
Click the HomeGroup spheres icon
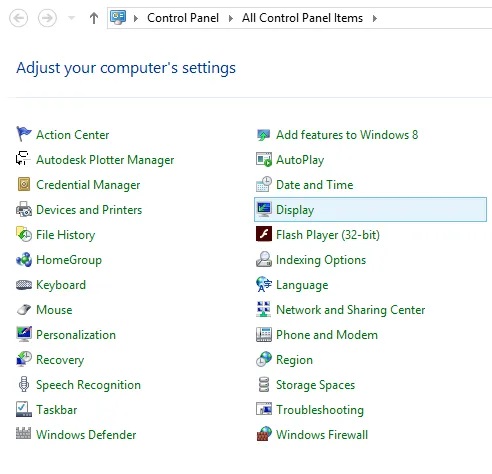24,259
